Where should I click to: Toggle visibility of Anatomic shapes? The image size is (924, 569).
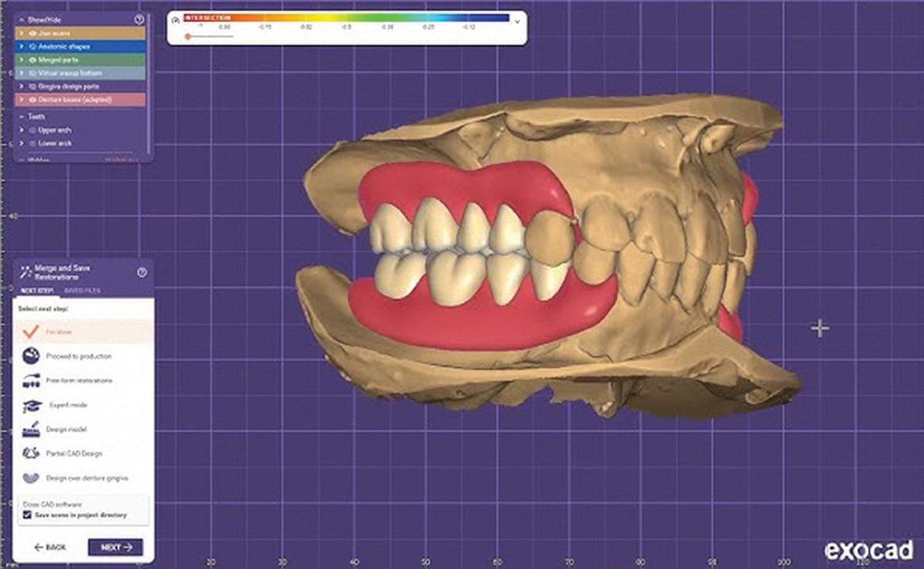pyautogui.click(x=33, y=47)
